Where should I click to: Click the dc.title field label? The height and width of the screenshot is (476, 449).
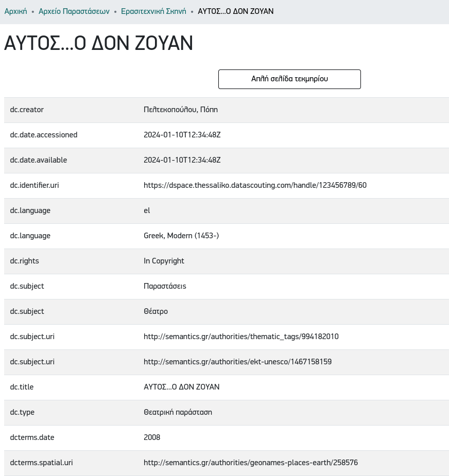coord(22,387)
